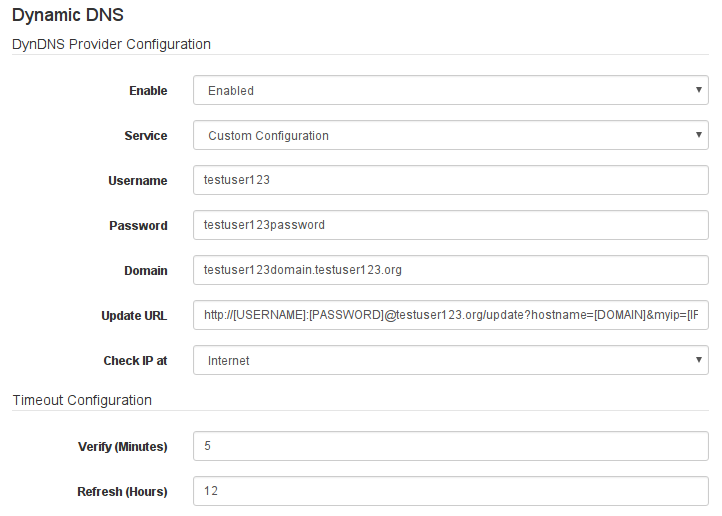Focus the Password text field

450,225
